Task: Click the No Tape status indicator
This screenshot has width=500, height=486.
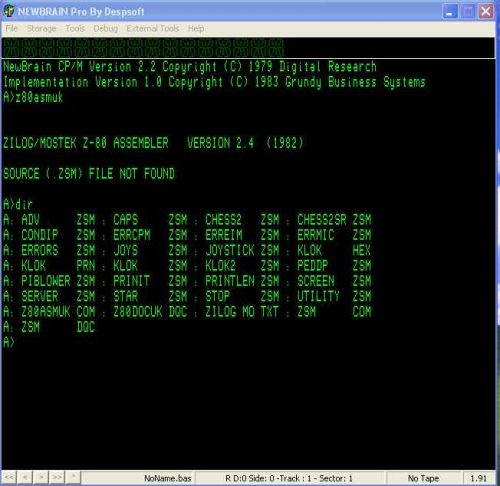Action: pos(423,478)
